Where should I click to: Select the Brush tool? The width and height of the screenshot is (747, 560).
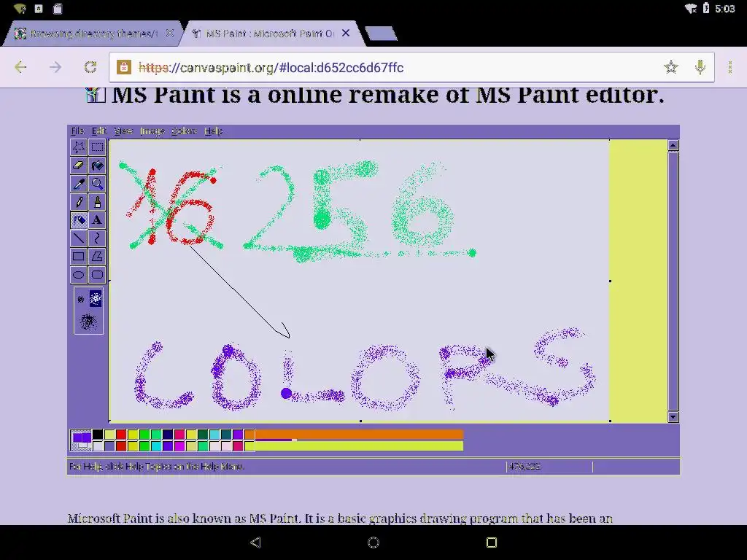coord(97,202)
